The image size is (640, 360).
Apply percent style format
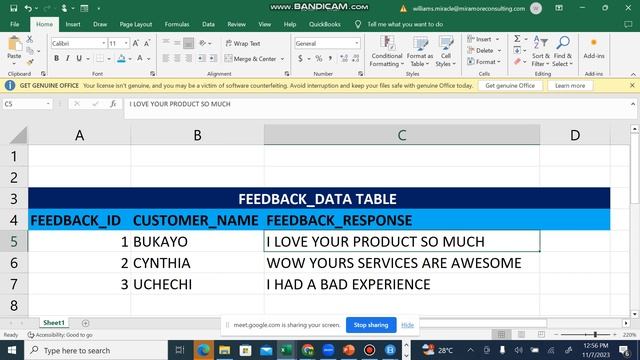click(x=319, y=59)
